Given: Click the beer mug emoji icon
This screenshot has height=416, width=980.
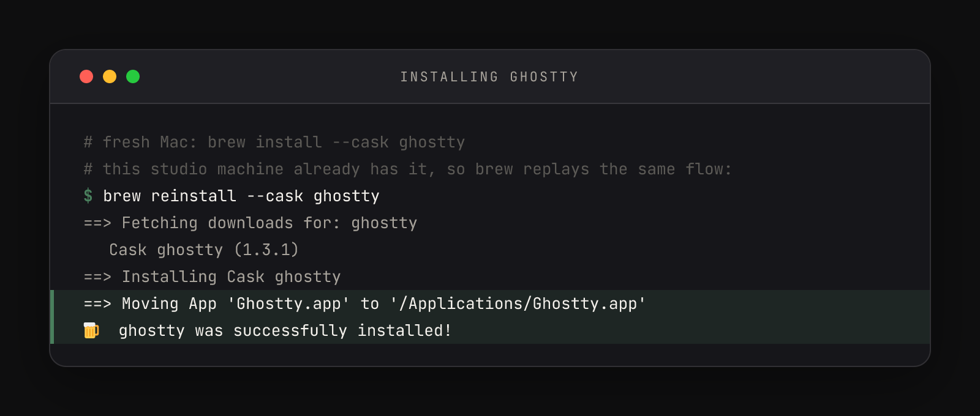Looking at the screenshot, I should (x=91, y=330).
